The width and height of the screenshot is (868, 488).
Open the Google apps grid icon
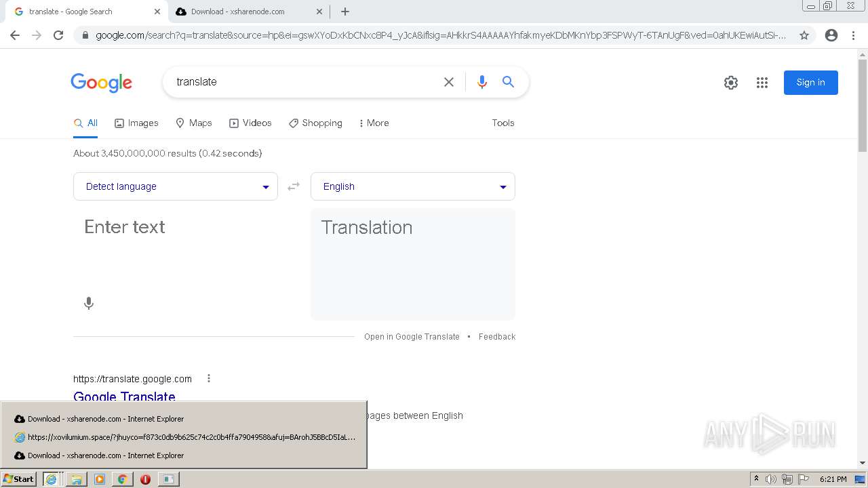[762, 83]
